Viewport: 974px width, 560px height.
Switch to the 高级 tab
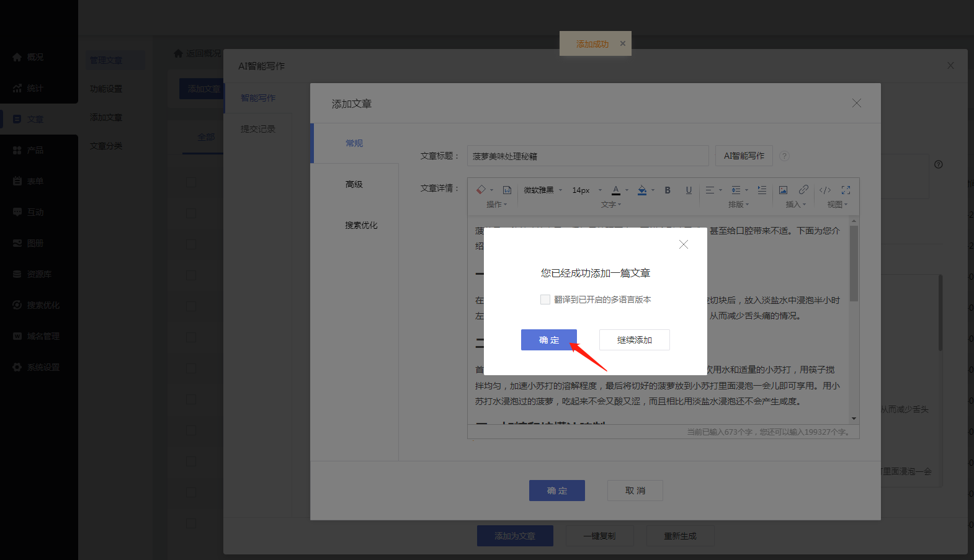[x=354, y=184]
